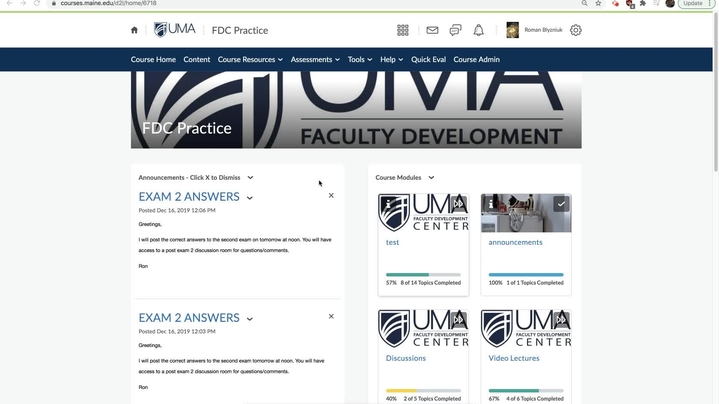Screen dimensions: 719x404
Task: Open the Discussions module link
Action: click(406, 358)
